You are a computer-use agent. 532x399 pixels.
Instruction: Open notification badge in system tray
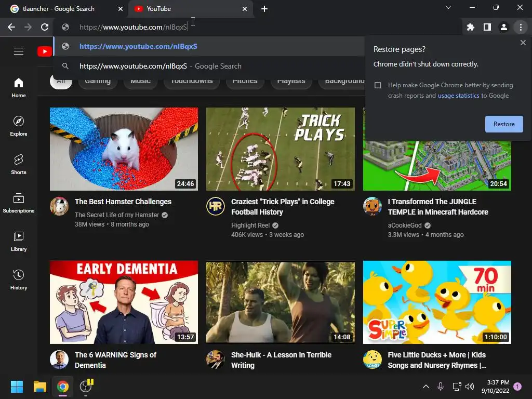point(517,387)
